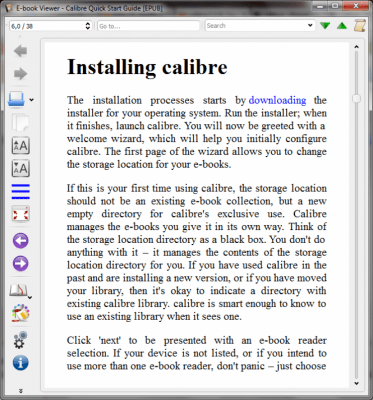Decrease font size with smaller A icon
373x400 pixels.
click(x=21, y=168)
